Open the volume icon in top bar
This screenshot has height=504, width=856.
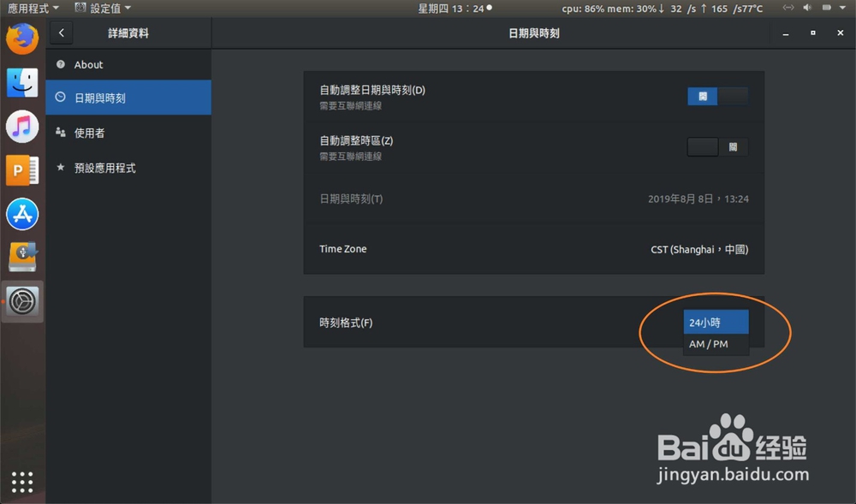807,8
